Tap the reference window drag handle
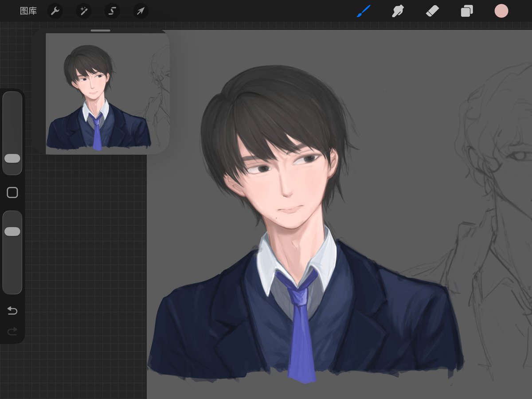The height and width of the screenshot is (399, 532). [101, 31]
